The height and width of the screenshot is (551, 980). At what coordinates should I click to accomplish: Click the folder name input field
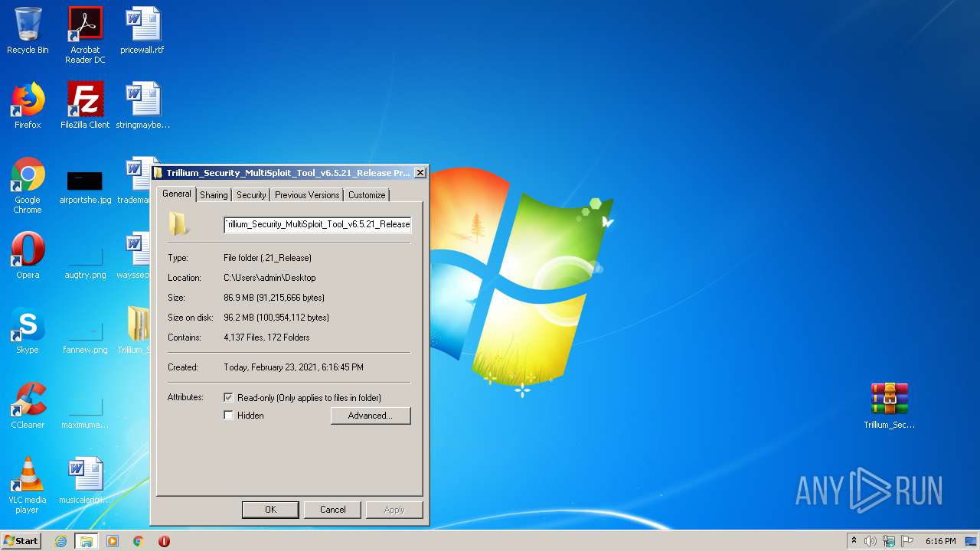[x=317, y=224]
